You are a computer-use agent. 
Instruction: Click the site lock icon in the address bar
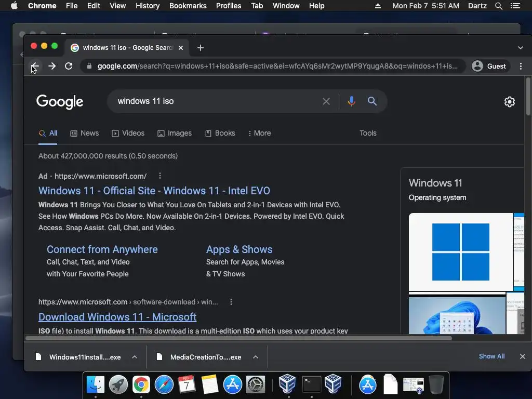(89, 66)
